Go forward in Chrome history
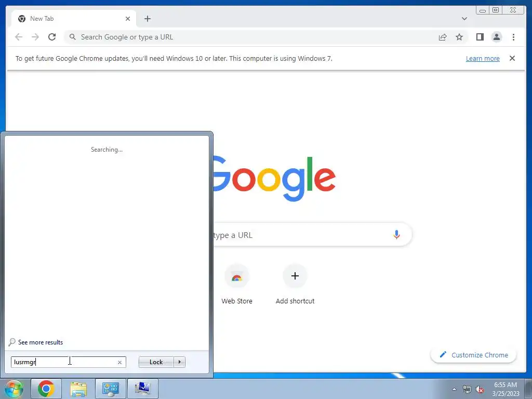Viewport: 532px width, 399px height. coord(35,37)
